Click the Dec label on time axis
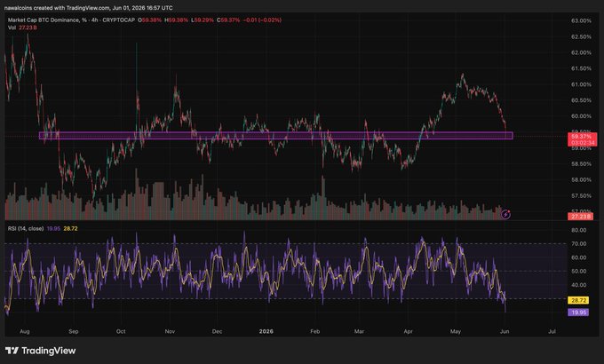The width and height of the screenshot is (604, 364). pyautogui.click(x=217, y=332)
